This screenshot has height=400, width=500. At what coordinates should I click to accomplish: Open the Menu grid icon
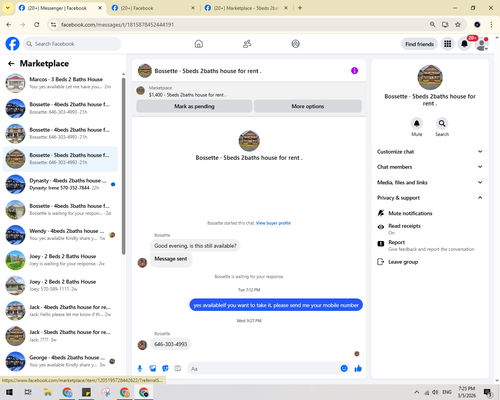point(448,44)
